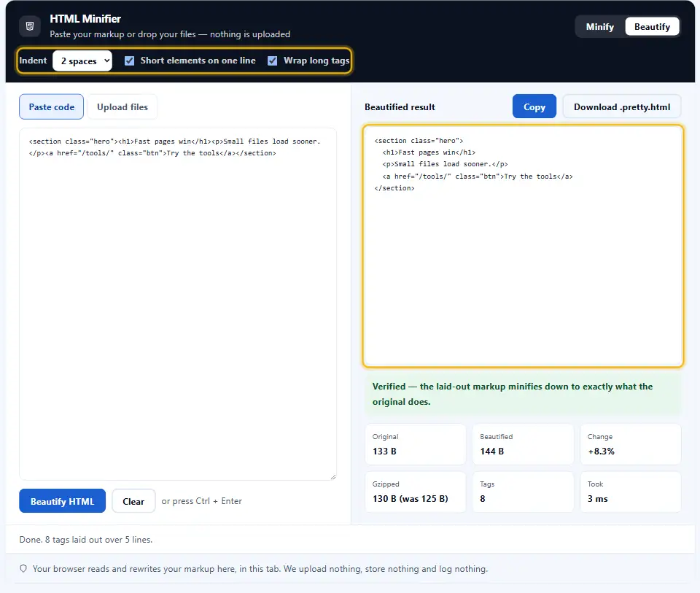
Task: Select the Upload files tab
Action: click(122, 106)
